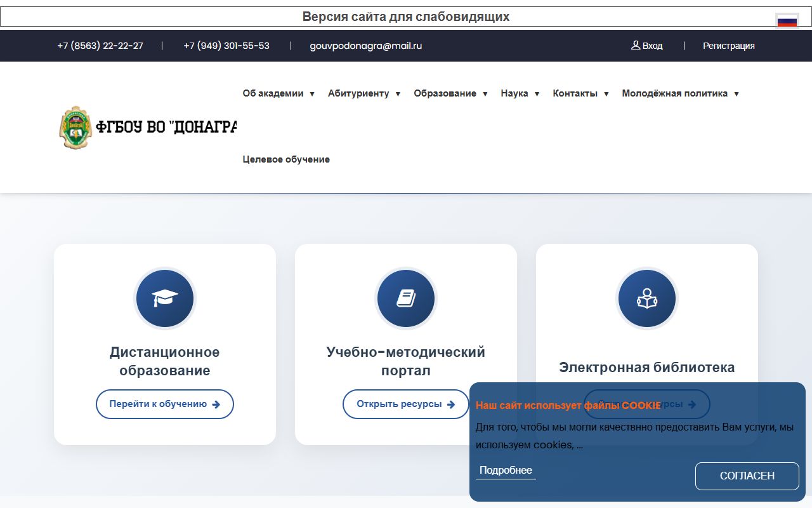Click the reading person library icon
The width and height of the screenshot is (812, 508).
(647, 298)
